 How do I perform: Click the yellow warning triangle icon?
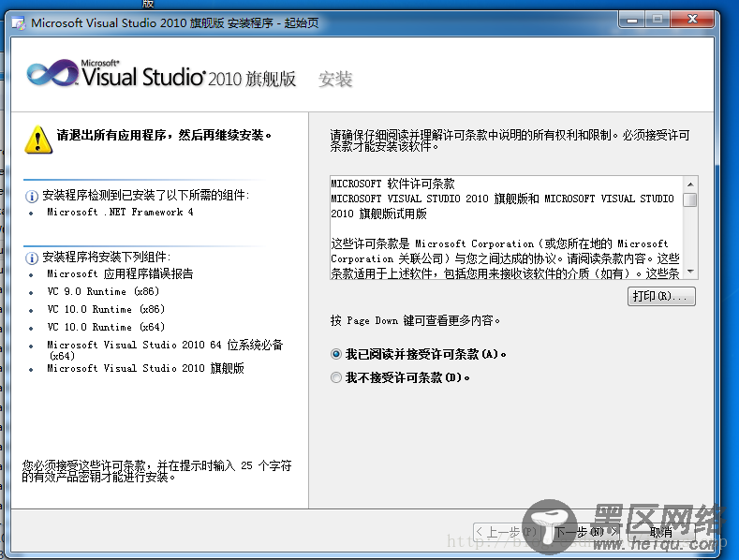(x=38, y=140)
